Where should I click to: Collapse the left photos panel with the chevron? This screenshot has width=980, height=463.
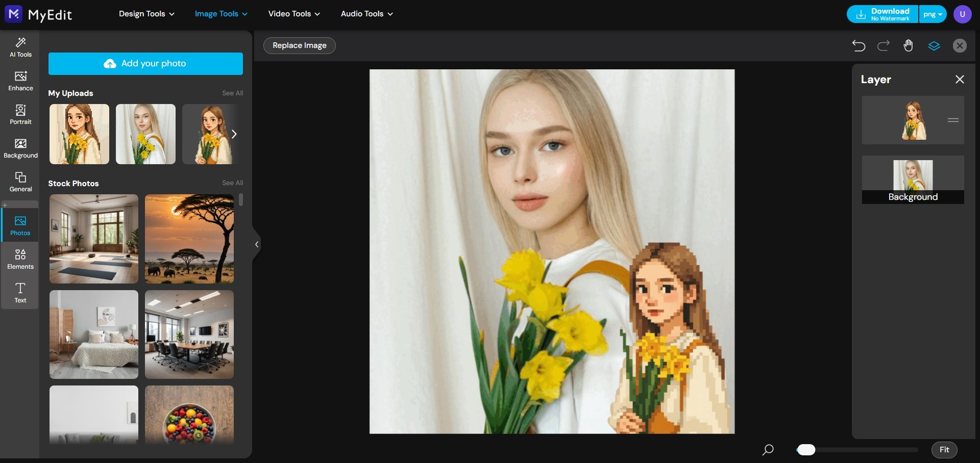click(x=256, y=244)
